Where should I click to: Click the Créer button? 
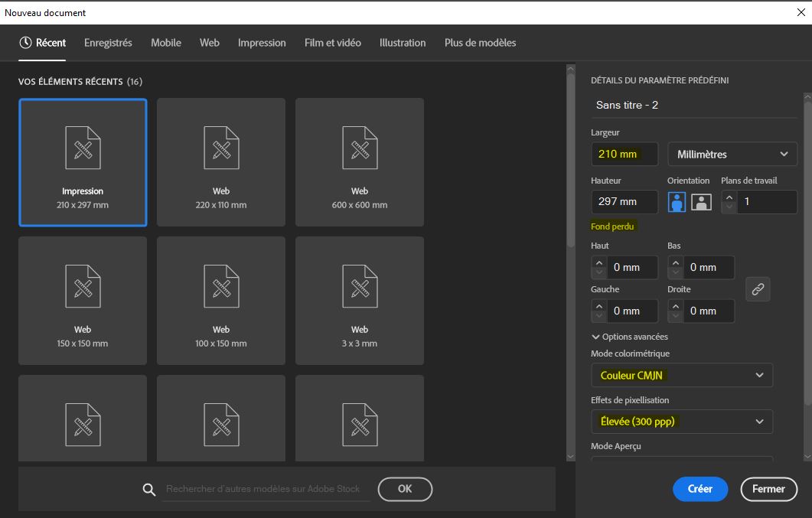pos(700,489)
